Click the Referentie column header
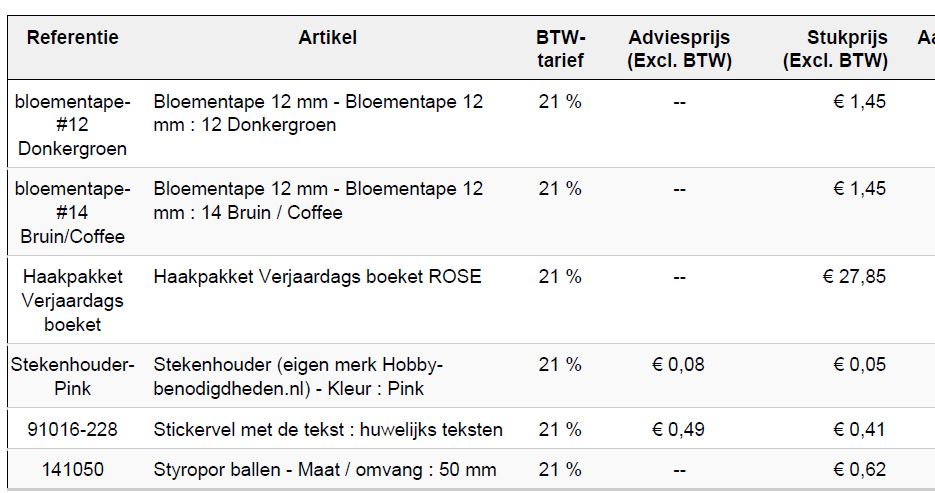935x493 pixels. click(x=72, y=38)
